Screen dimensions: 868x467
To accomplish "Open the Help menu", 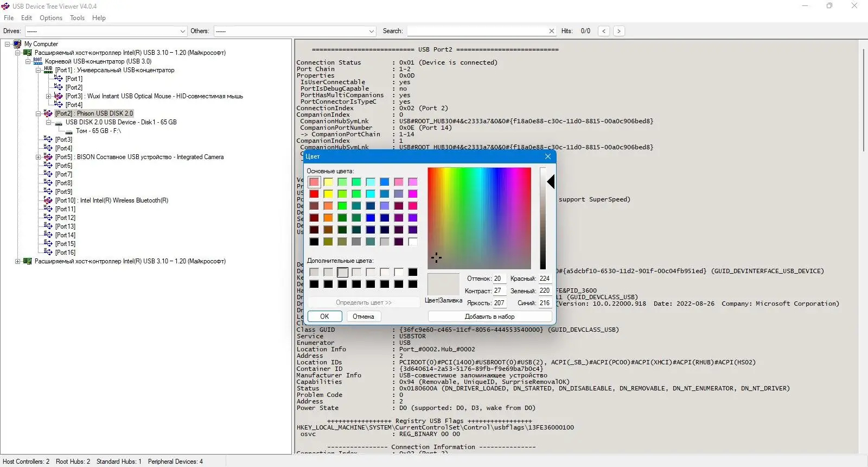I will coord(99,18).
